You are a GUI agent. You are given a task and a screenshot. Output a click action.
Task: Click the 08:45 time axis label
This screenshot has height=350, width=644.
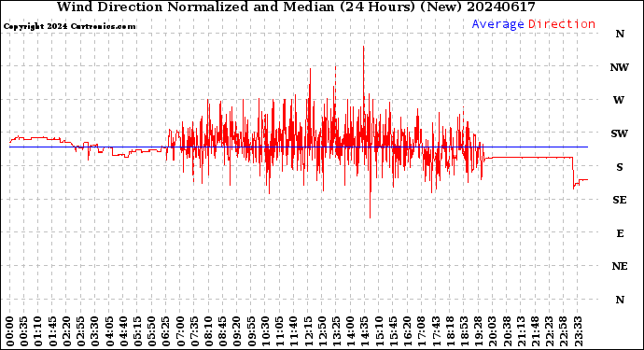[x=223, y=331]
